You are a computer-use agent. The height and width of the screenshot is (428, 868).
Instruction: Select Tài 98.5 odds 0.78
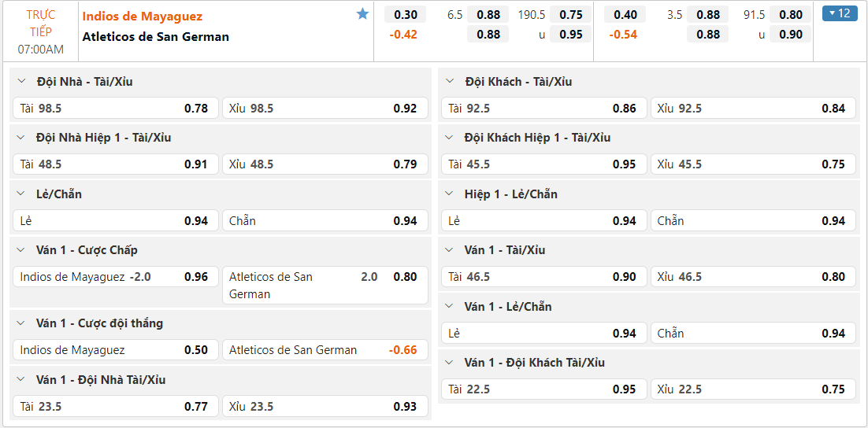115,109
